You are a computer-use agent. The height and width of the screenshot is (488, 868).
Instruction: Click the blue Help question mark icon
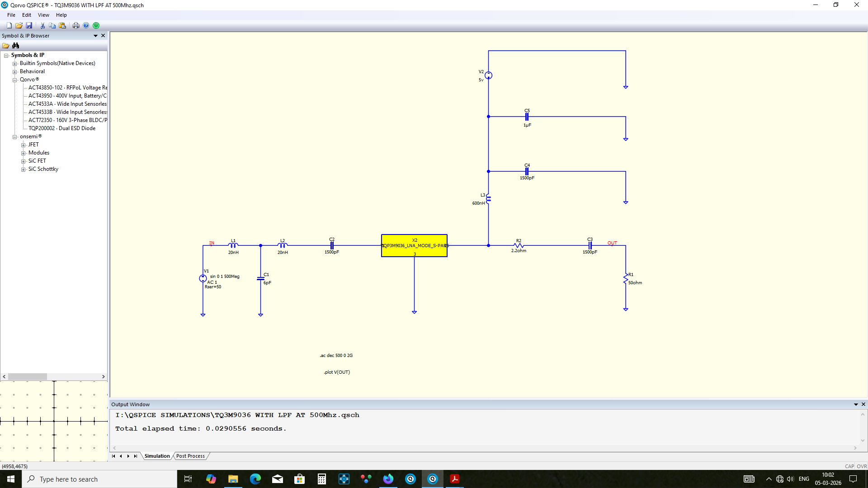point(86,26)
